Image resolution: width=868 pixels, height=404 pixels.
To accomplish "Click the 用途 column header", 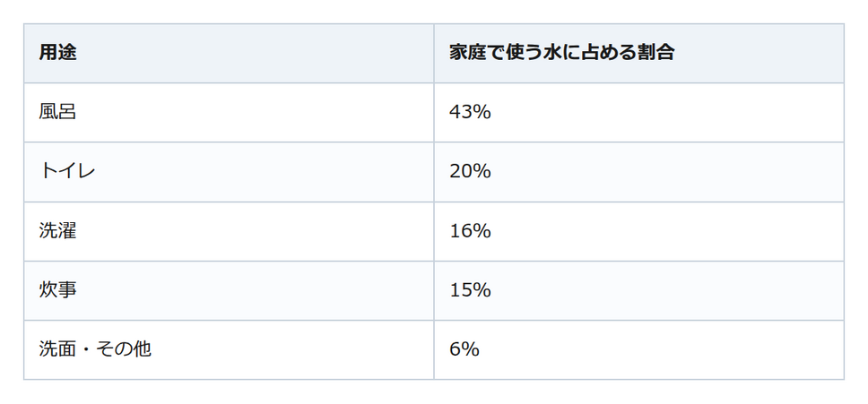I will (229, 53).
